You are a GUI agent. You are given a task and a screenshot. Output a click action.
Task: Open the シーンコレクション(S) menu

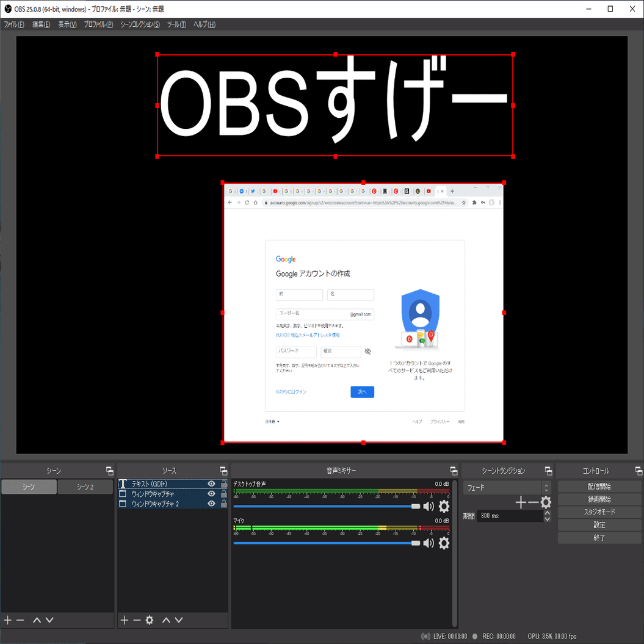pos(140,24)
